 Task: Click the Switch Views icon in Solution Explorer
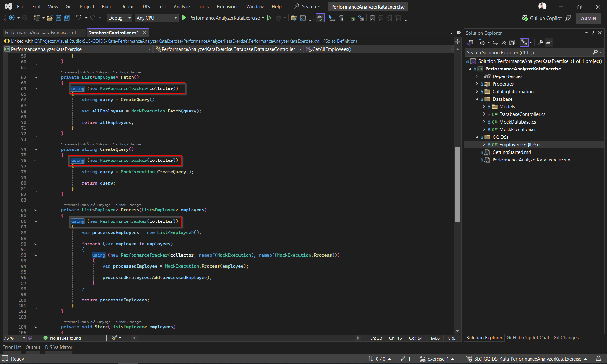(x=470, y=42)
